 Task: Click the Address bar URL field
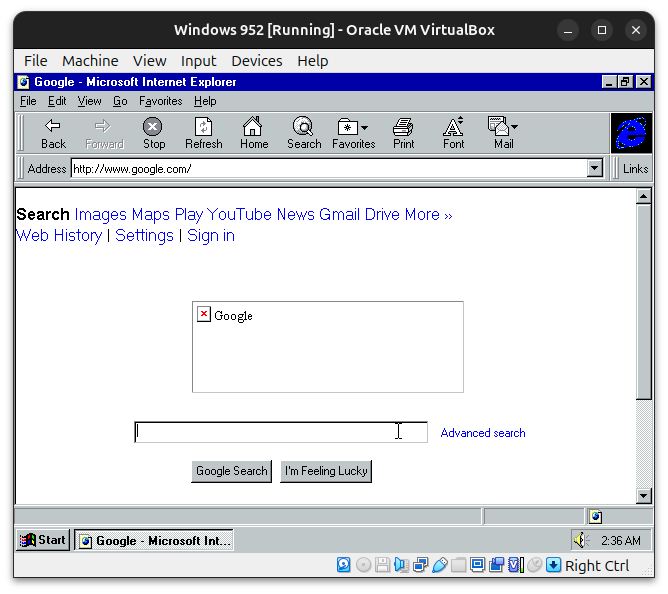328,169
